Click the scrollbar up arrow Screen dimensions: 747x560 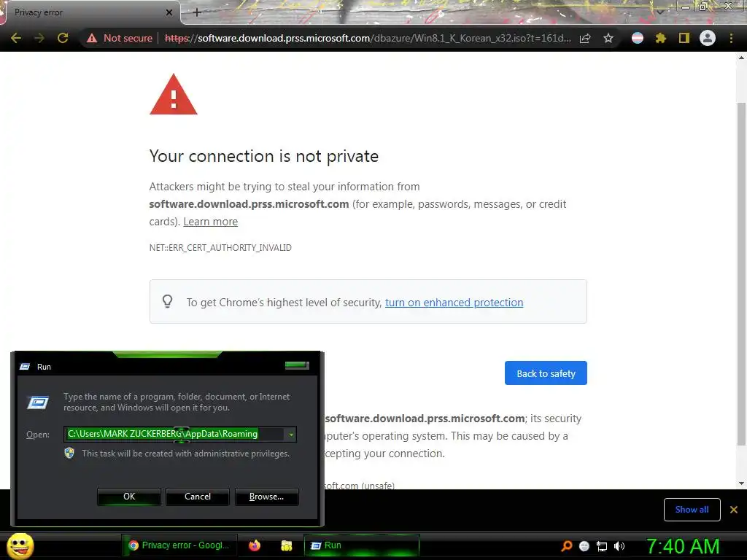click(741, 58)
